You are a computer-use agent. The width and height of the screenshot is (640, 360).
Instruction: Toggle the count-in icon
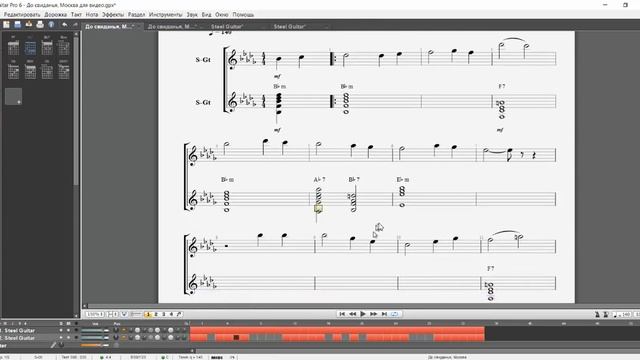pos(606,314)
